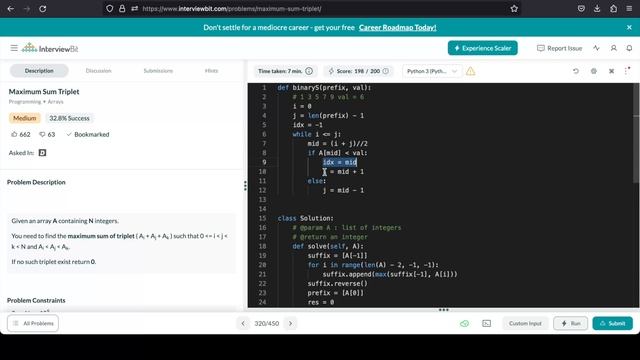The image size is (640, 360).
Task: Click the shield tracking protection icon
Action: click(x=109, y=9)
